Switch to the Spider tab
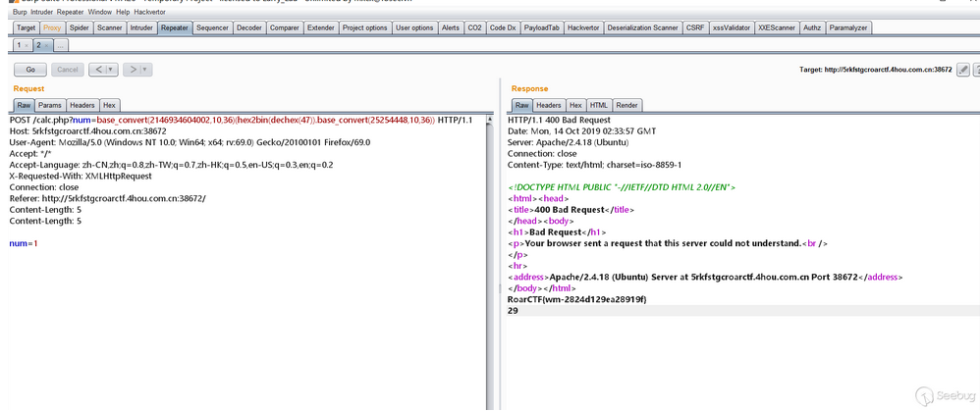 (x=80, y=27)
